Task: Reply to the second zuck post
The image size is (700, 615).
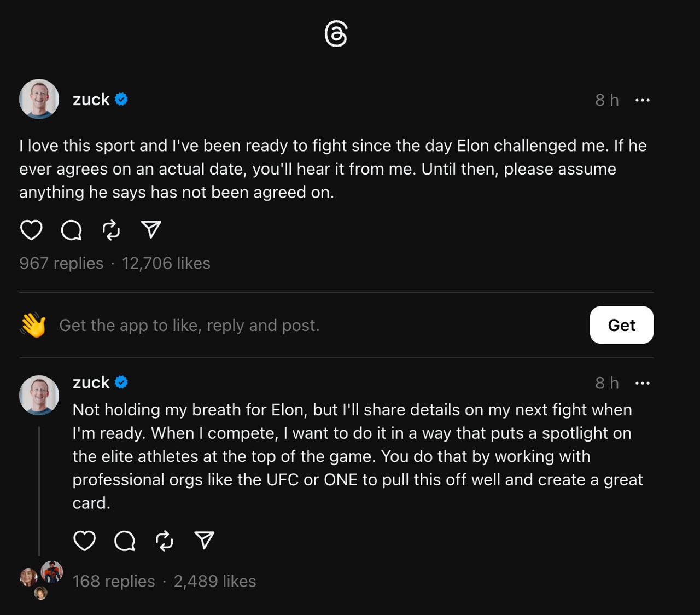Action: pyautogui.click(x=124, y=541)
